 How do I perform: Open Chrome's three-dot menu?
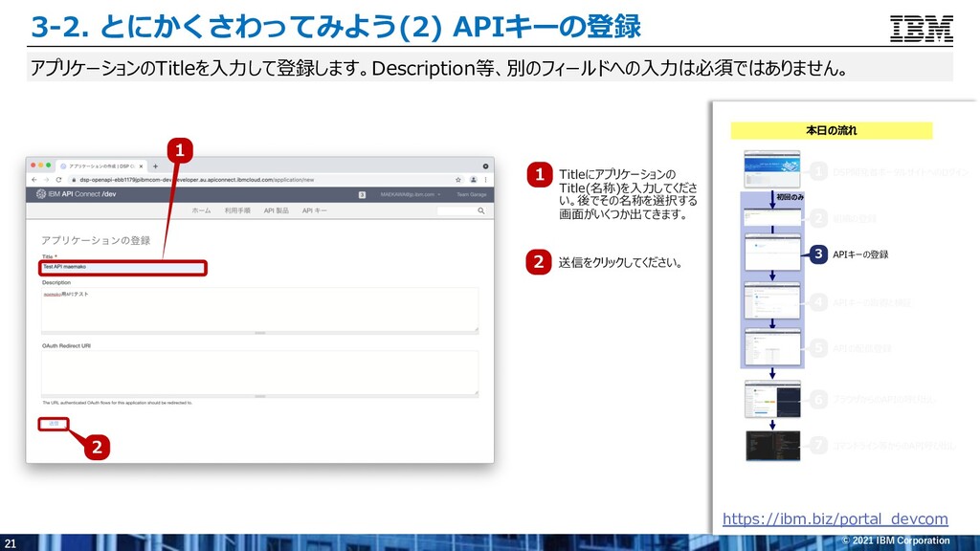click(485, 180)
